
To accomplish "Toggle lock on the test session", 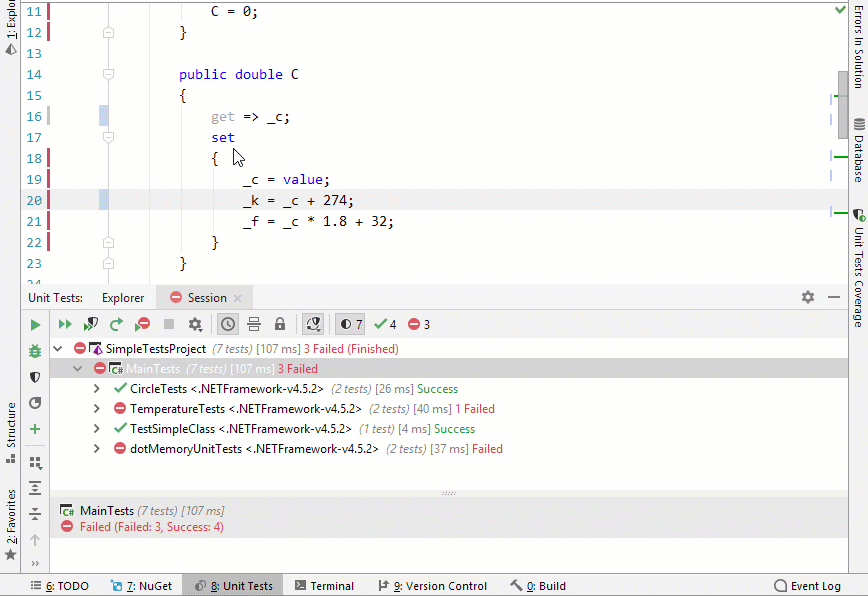I will click(279, 324).
